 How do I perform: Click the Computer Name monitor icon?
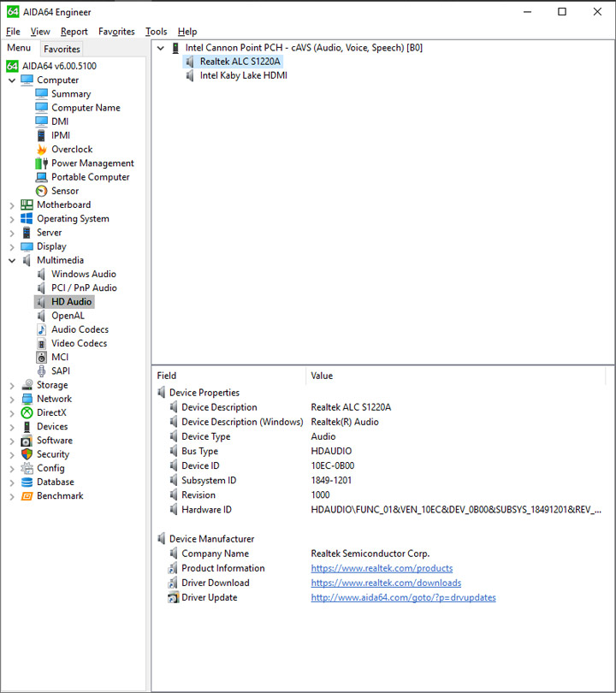tap(42, 108)
